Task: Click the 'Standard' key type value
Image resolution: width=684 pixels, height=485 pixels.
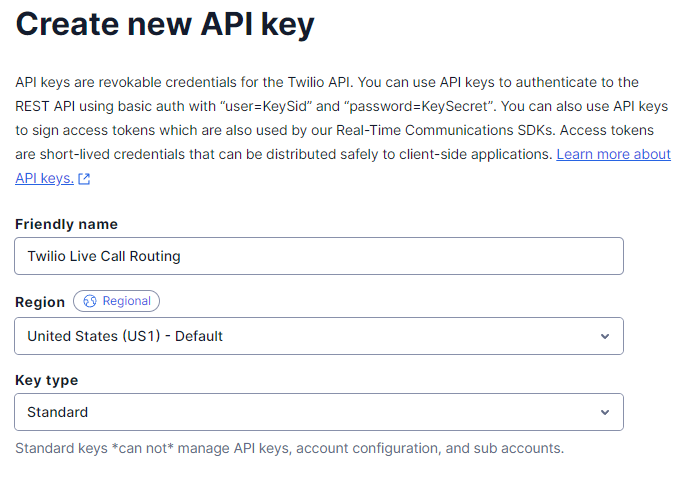Action: pyautogui.click(x=58, y=412)
